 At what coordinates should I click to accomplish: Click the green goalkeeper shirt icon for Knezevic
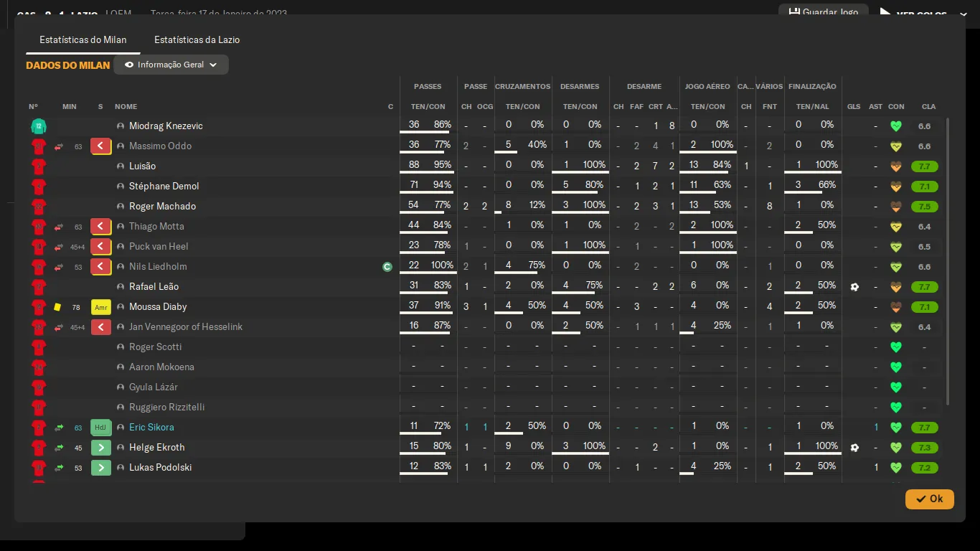click(x=38, y=126)
